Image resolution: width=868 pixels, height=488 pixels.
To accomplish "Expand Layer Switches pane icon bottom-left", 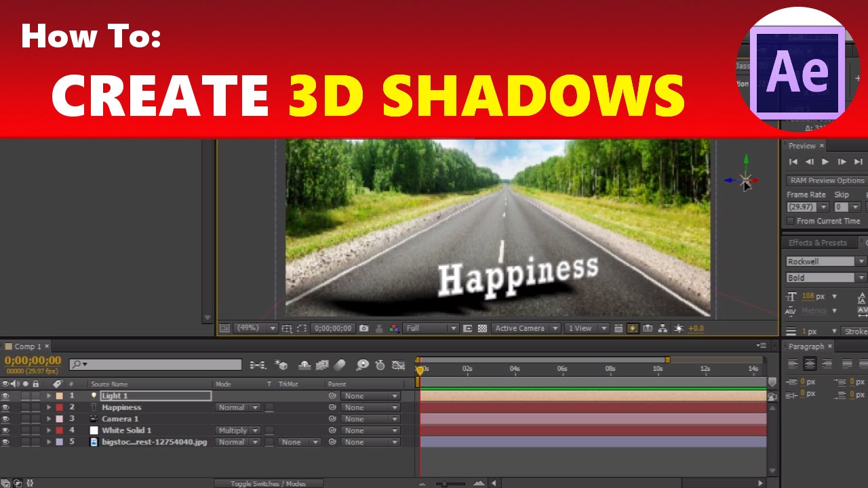I will coord(5,483).
